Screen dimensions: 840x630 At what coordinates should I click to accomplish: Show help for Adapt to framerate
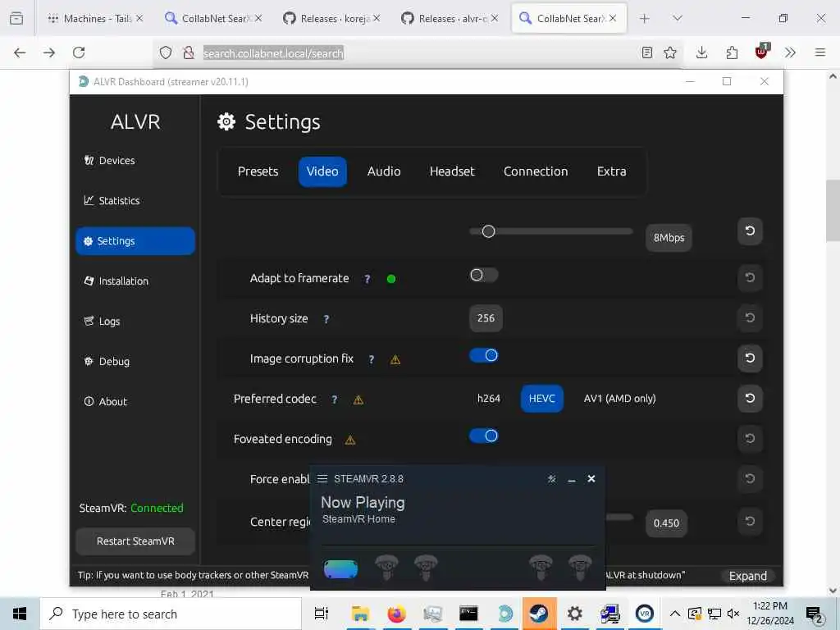[x=367, y=279]
